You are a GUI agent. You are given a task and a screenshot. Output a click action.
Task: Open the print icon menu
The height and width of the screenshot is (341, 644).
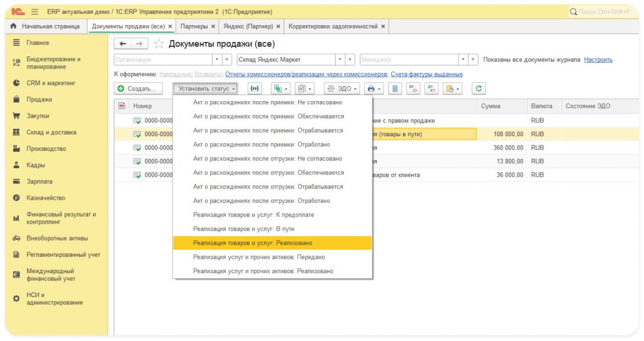[374, 89]
